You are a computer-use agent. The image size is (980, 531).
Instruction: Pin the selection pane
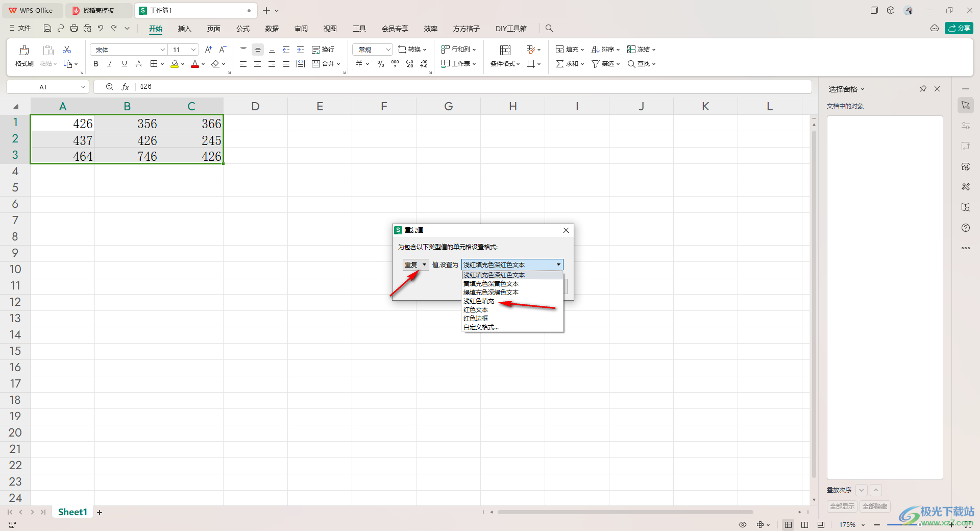pos(923,89)
